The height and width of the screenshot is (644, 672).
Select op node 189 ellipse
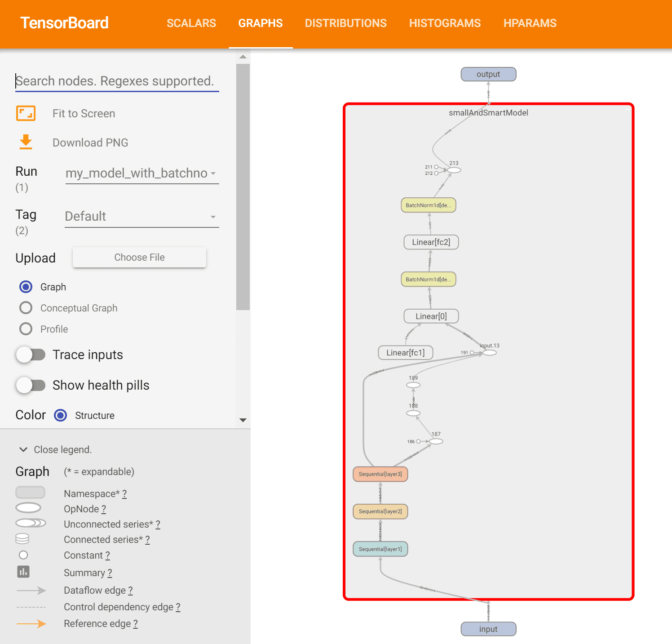click(413, 385)
